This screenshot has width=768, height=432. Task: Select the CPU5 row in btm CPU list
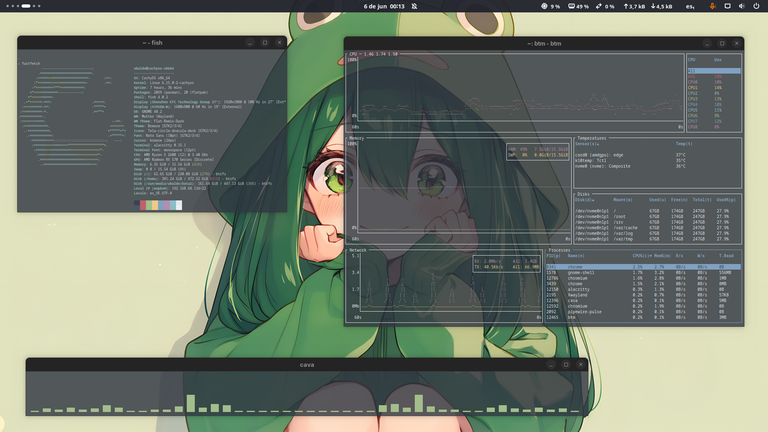click(x=714, y=110)
